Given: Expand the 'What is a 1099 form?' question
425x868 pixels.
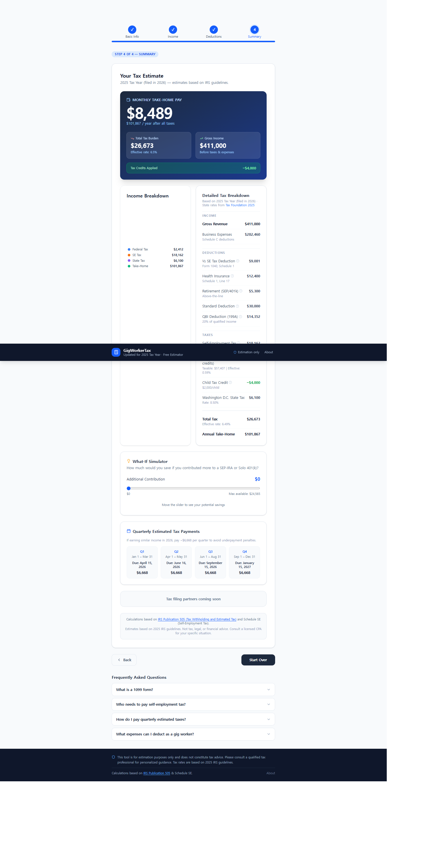Looking at the screenshot, I should 193,690.
